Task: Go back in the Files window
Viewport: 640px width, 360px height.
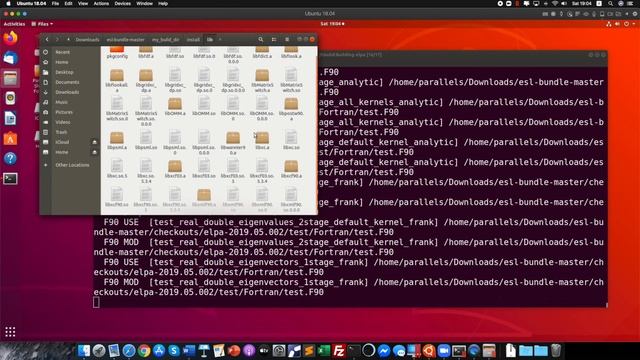Action: click(x=47, y=40)
